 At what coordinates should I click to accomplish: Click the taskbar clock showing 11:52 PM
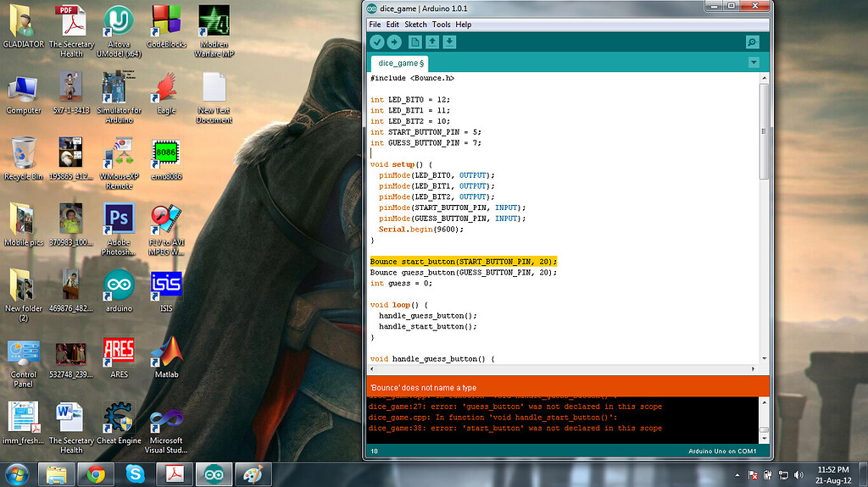(832, 473)
